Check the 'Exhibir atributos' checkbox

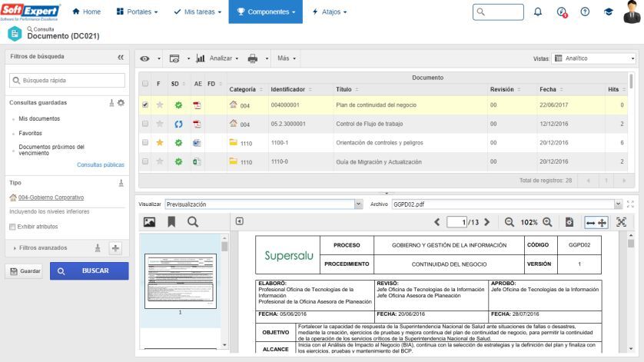[12, 227]
